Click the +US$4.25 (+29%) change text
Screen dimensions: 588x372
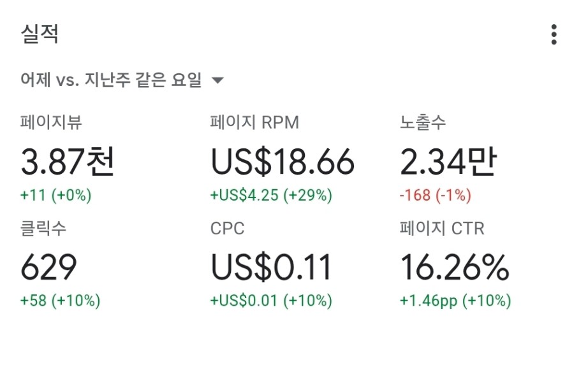[x=271, y=195]
